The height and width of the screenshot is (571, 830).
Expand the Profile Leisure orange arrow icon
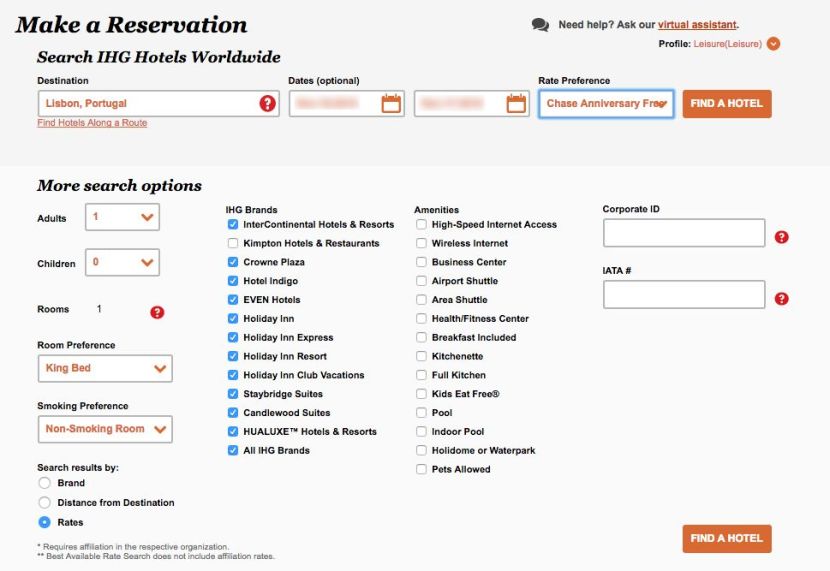coord(773,44)
